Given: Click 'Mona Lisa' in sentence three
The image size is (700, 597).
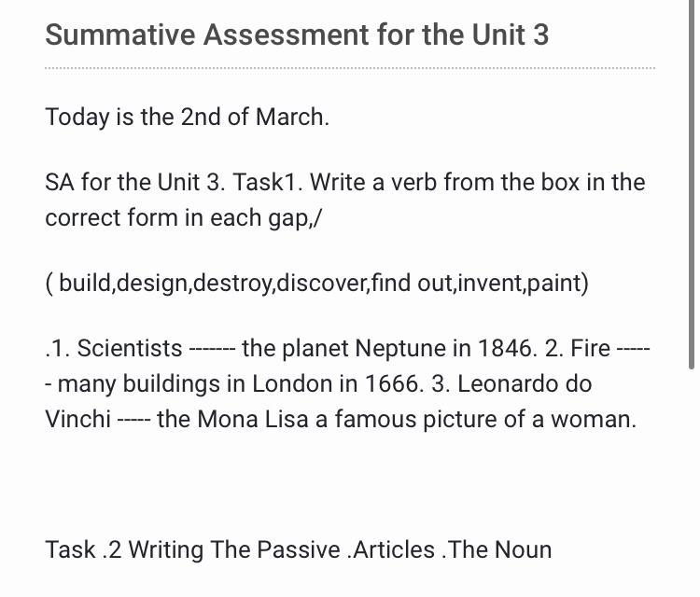Looking at the screenshot, I should point(250,420).
